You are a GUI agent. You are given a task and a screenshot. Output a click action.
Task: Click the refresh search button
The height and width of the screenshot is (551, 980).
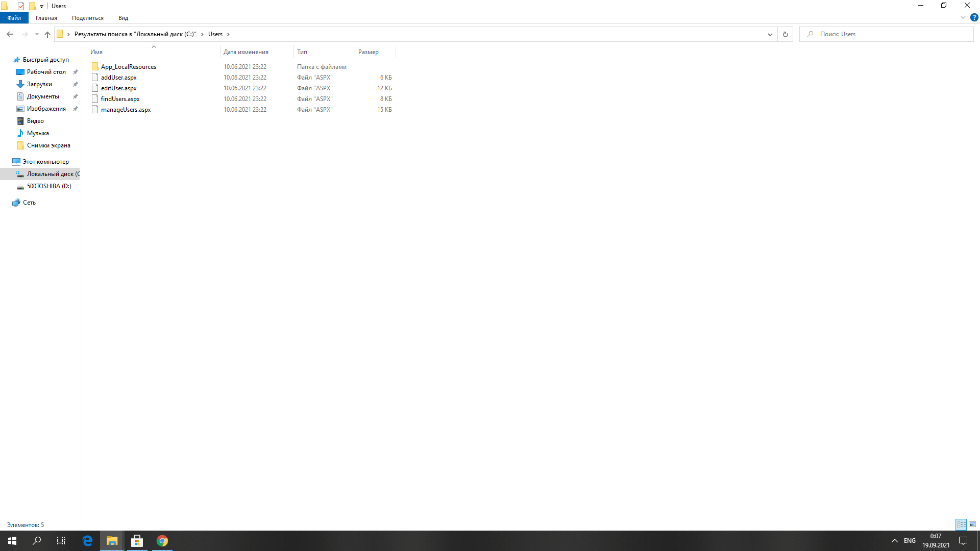[x=786, y=34]
